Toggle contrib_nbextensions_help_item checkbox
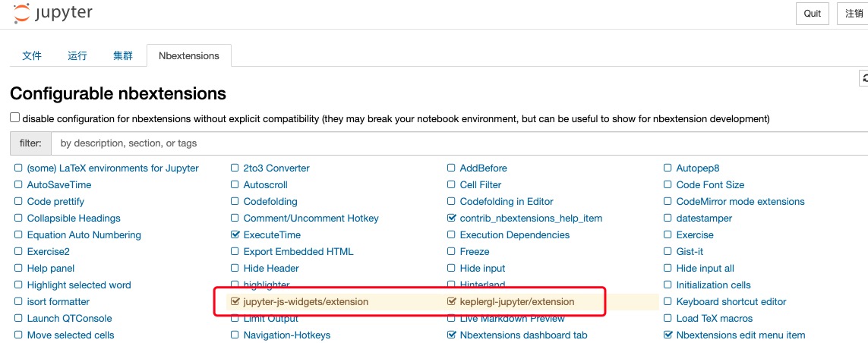 click(x=451, y=218)
